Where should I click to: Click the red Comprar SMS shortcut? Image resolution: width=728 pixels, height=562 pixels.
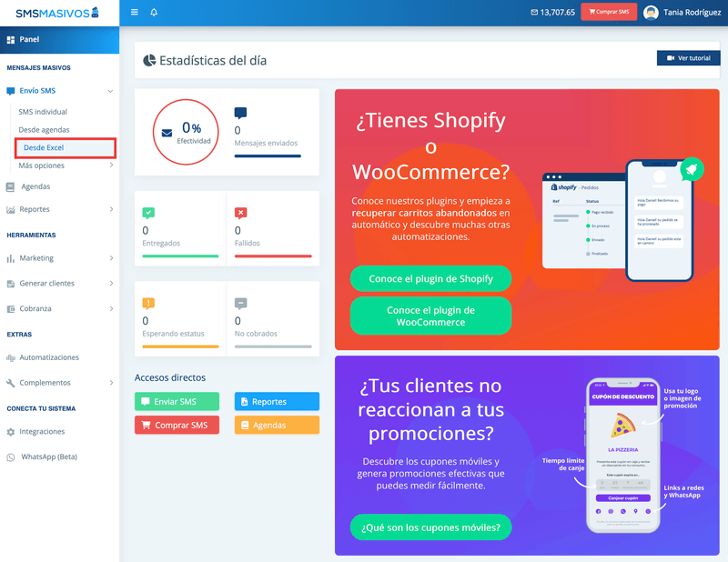click(177, 425)
